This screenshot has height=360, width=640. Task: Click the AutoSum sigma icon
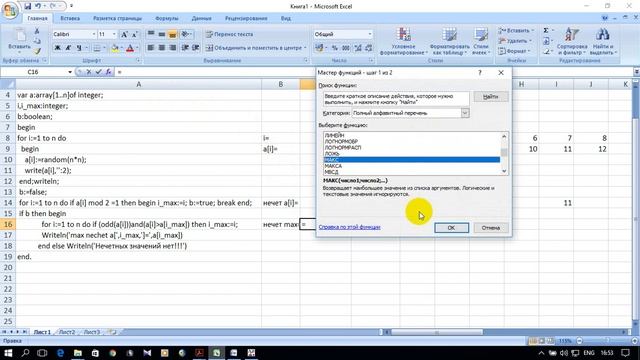click(x=546, y=31)
